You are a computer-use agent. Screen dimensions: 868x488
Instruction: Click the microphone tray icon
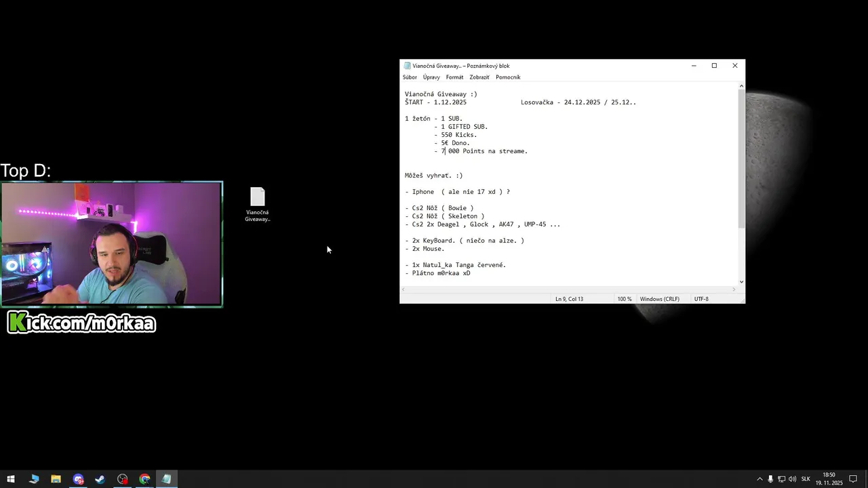[770, 479]
